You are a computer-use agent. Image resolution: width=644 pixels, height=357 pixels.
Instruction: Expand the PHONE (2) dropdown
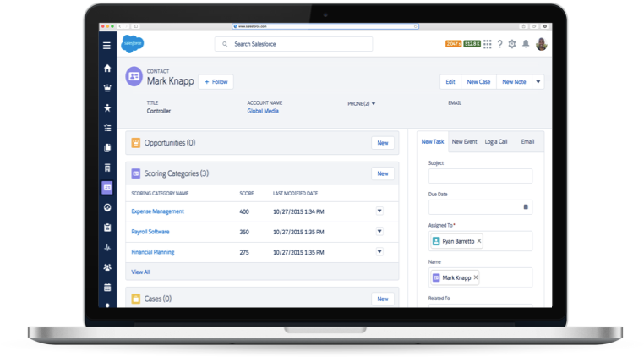point(374,104)
